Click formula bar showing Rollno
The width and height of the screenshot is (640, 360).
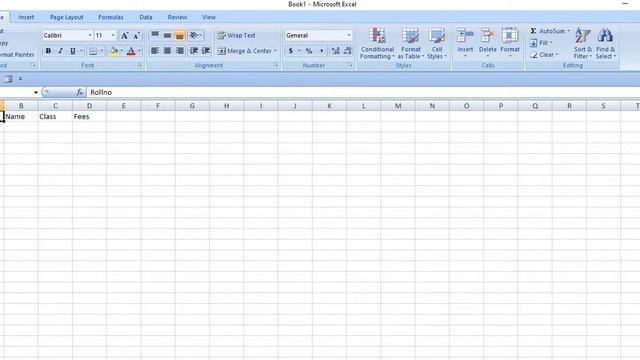(x=363, y=93)
